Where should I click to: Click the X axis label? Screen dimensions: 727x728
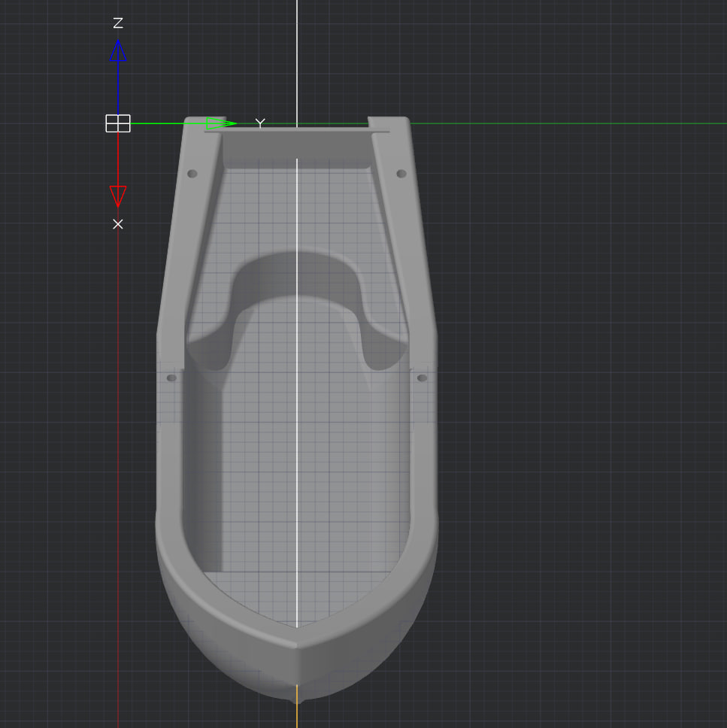(x=118, y=224)
